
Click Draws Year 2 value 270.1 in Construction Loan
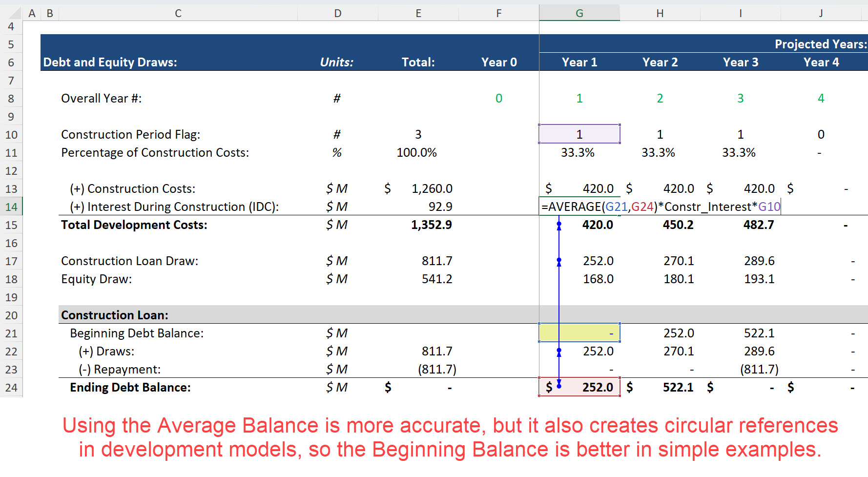pos(679,351)
